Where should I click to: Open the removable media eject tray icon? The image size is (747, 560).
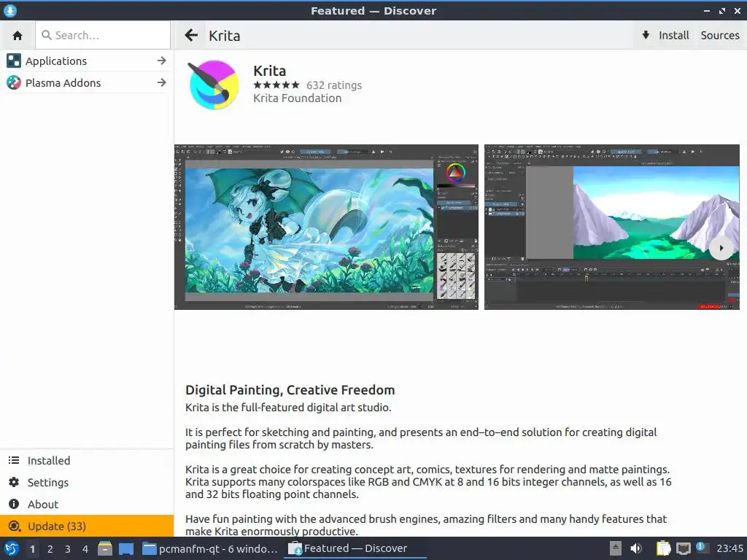pos(616,548)
